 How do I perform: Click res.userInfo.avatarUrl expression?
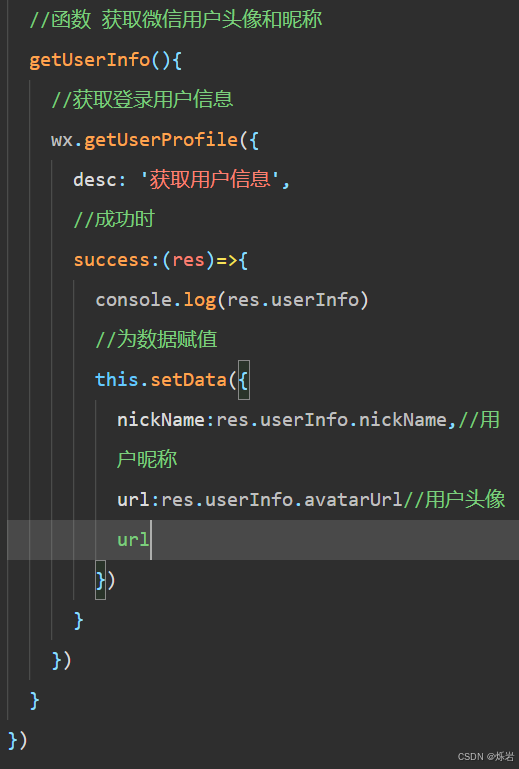tap(282, 500)
